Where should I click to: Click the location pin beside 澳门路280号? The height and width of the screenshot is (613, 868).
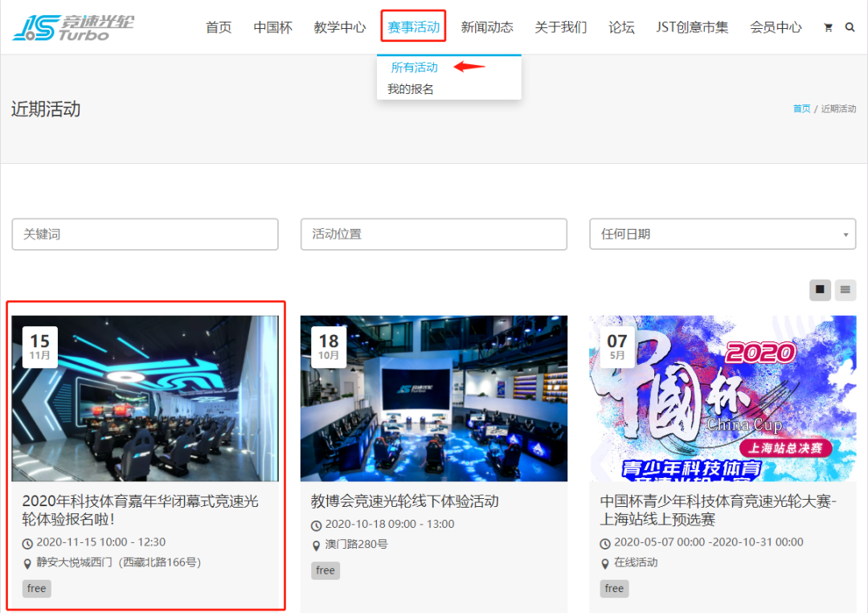coord(316,546)
